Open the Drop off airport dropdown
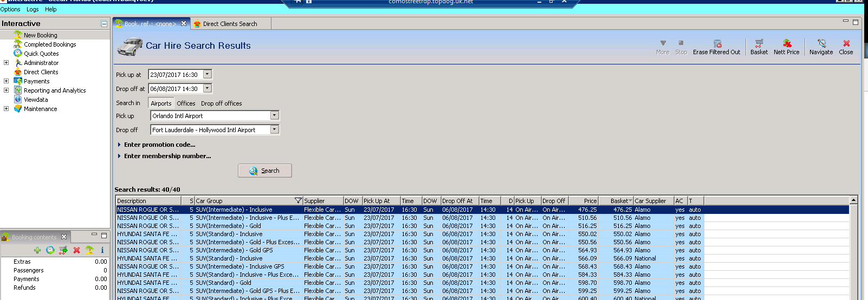Viewport: 868px width, 300px height. [x=274, y=129]
